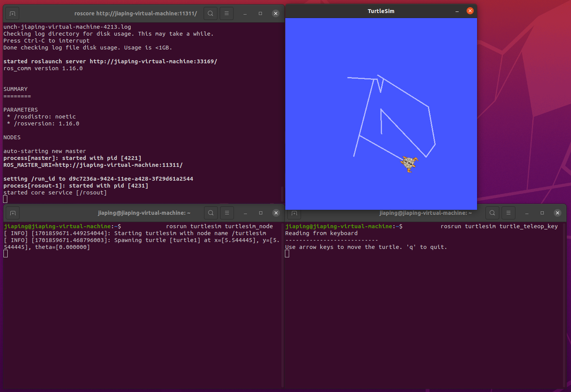Click search icon in roscore terminal
The height and width of the screenshot is (392, 571).
(x=211, y=13)
